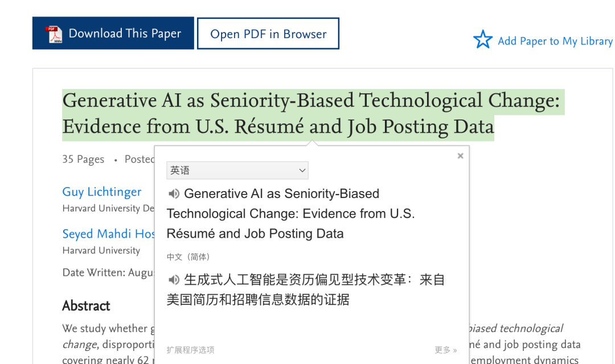Viewport: 615px width, 364px height.
Task: Play audio for the English source text
Action: [x=174, y=194]
